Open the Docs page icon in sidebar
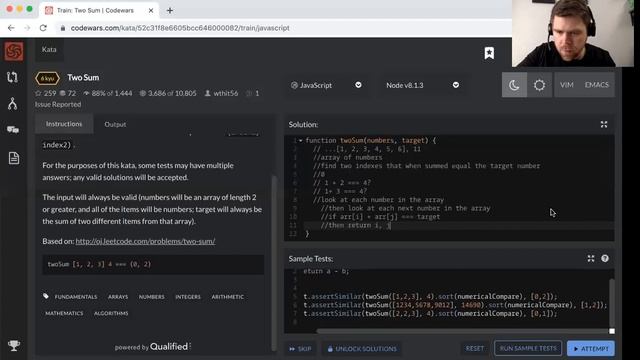The height and width of the screenshot is (360, 640). coord(13,158)
